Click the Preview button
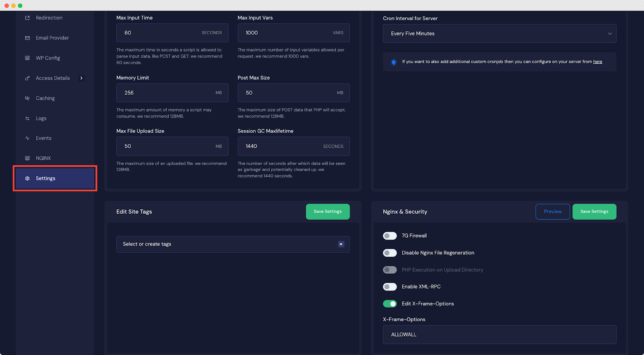Image resolution: width=644 pixels, height=355 pixels. coord(553,212)
